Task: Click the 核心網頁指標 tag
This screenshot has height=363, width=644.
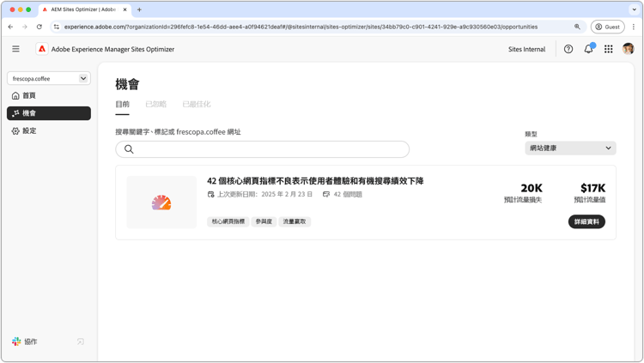Action: click(228, 221)
